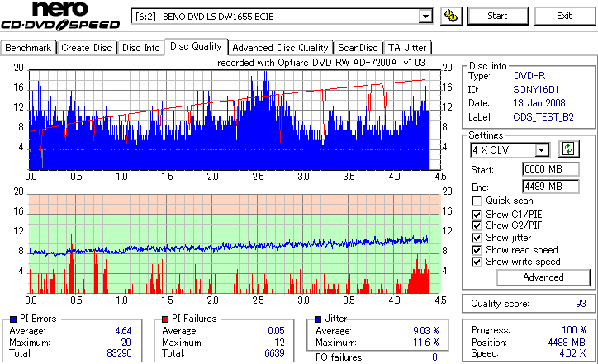Click the Progress value 100 %
This screenshot has height=364, width=598.
[x=574, y=330]
